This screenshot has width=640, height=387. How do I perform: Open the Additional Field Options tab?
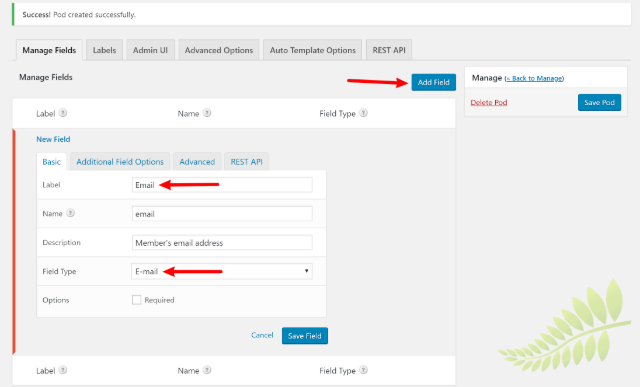pyautogui.click(x=120, y=162)
